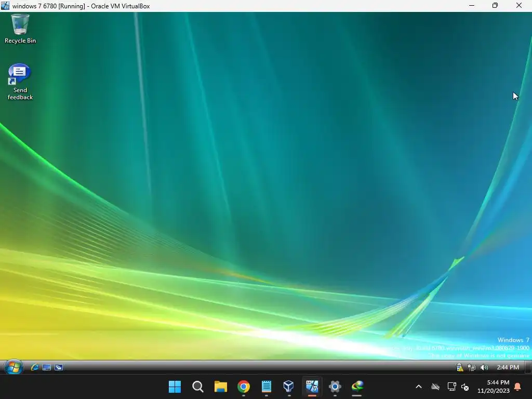Screen dimensions: 532x399
Task: Open the host clock showing 5:44 PM
Action: pyautogui.click(x=494, y=387)
